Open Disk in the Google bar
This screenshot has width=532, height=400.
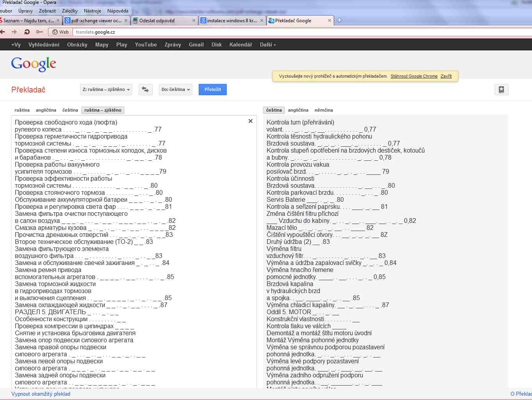tap(217, 44)
